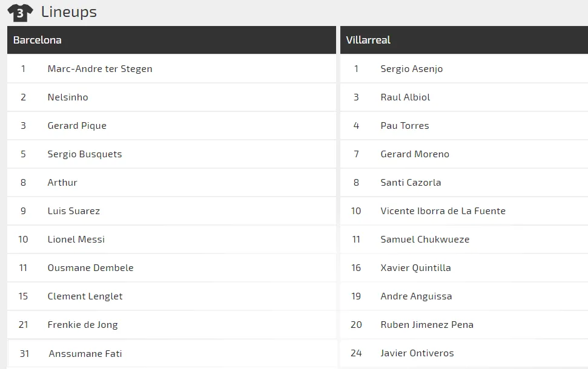Select Raul Albiol in Villarreal lineup
This screenshot has height=369, width=588.
[x=406, y=97]
